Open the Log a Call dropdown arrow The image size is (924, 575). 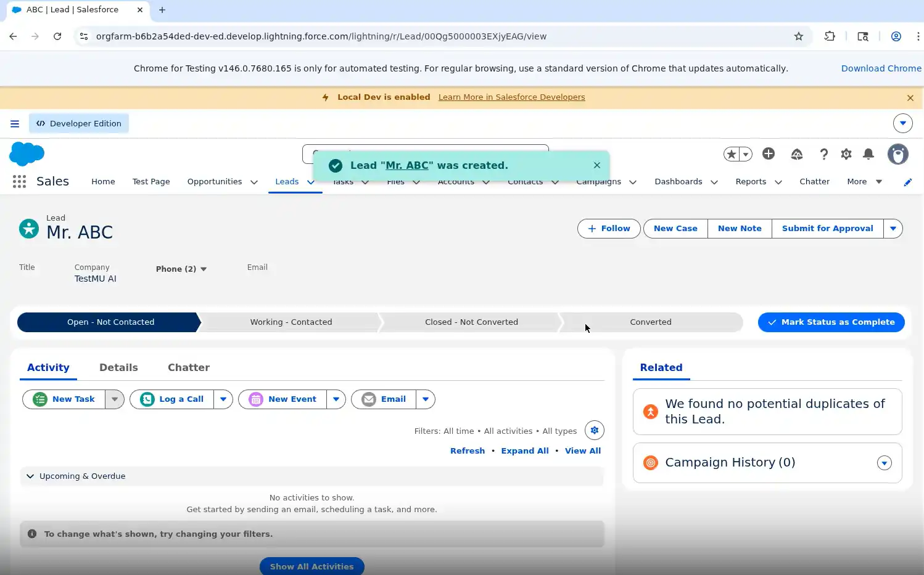(x=223, y=399)
